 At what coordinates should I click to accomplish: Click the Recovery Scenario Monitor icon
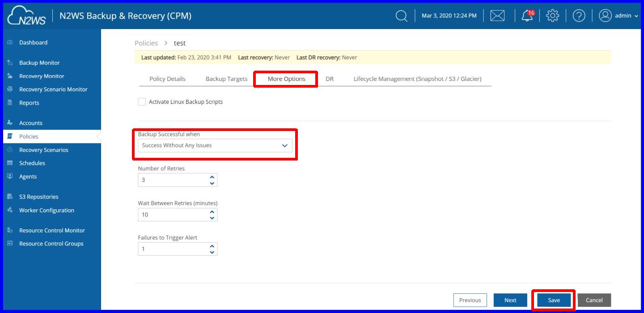pos(10,89)
